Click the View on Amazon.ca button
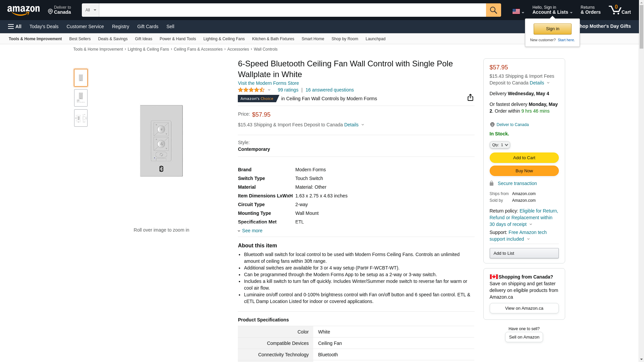This screenshot has width=644, height=362. (524, 308)
